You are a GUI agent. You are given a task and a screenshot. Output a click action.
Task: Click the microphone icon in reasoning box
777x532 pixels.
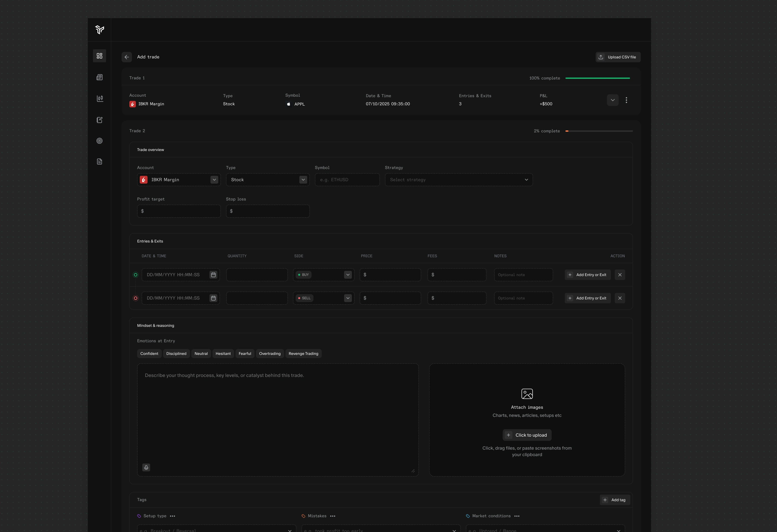pyautogui.click(x=146, y=468)
